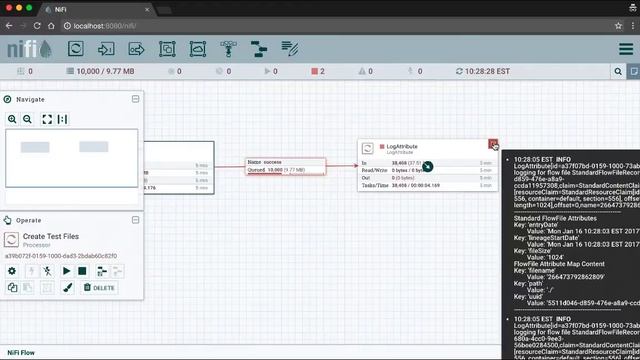Viewport: 640px width, 360px height.
Task: Create a template from selection
Action: click(102, 271)
